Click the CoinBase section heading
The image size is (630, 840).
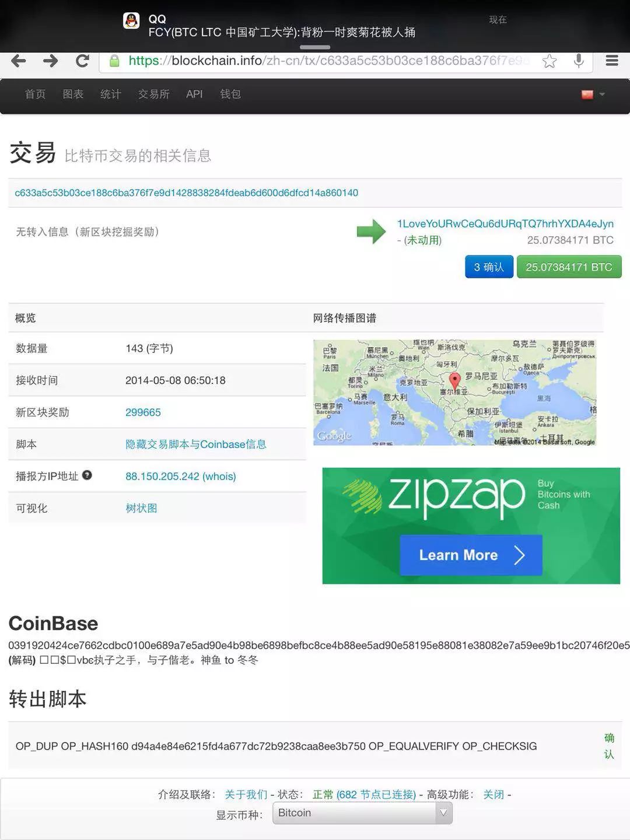click(x=53, y=624)
